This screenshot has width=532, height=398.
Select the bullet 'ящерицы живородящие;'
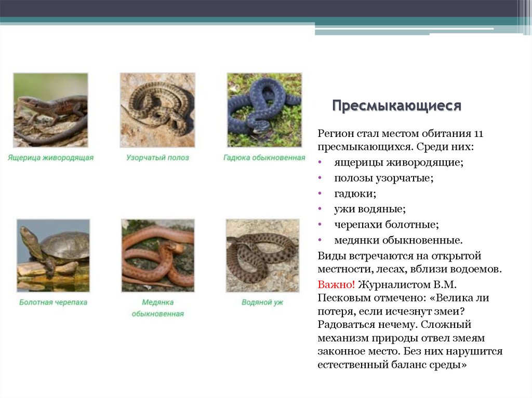tap(398, 162)
